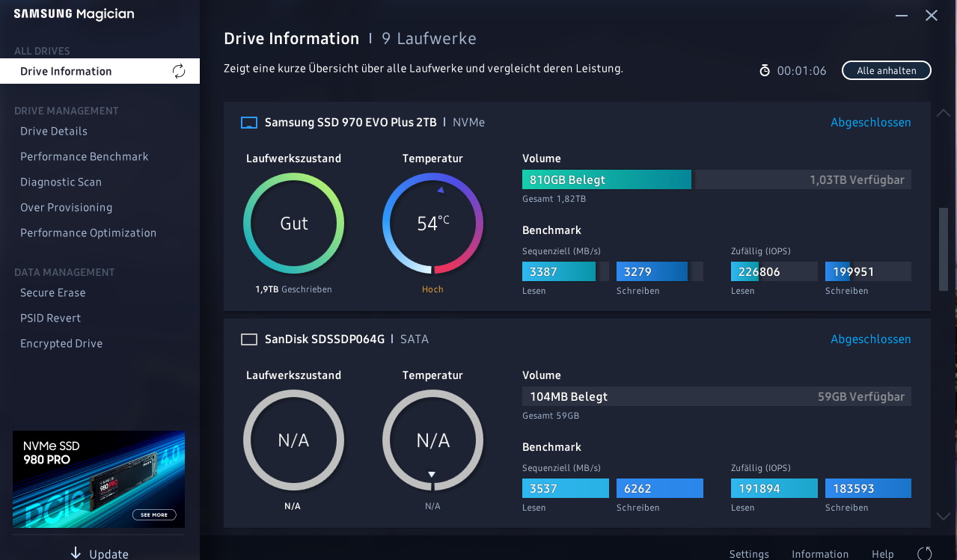Click the timer stopwatch icon
The image size is (957, 560).
765,70
